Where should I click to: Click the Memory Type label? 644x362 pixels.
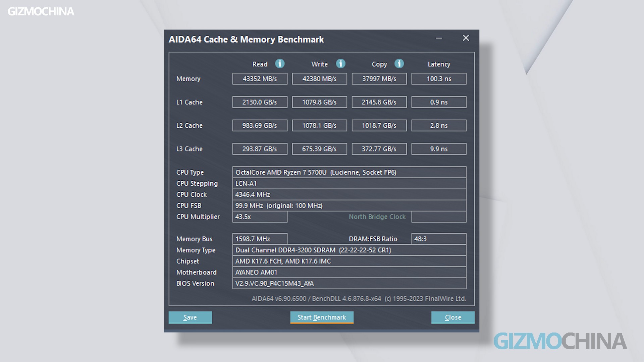coord(196,250)
